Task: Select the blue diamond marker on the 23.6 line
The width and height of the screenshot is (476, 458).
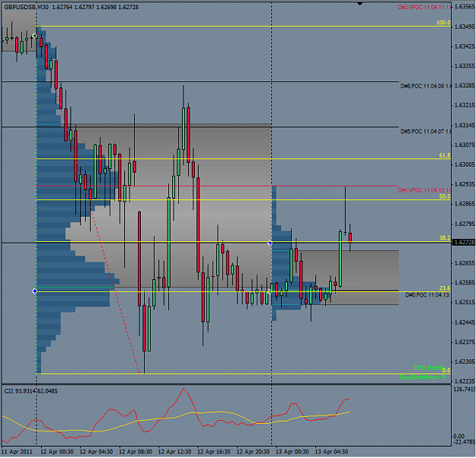Action: [x=34, y=291]
